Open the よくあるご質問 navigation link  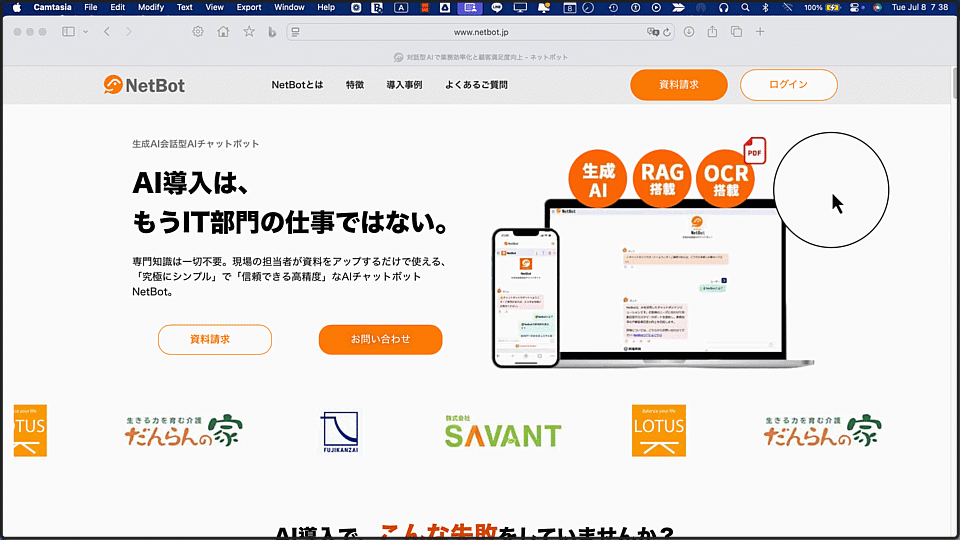476,85
